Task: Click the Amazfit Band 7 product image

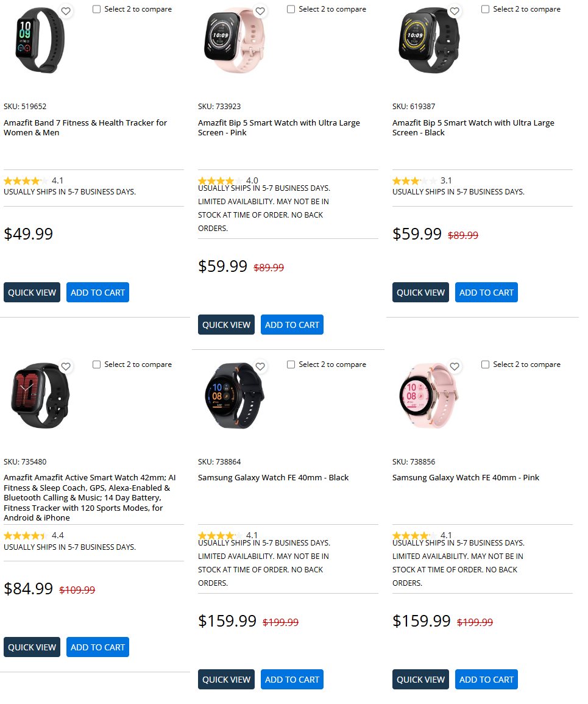Action: [x=40, y=40]
